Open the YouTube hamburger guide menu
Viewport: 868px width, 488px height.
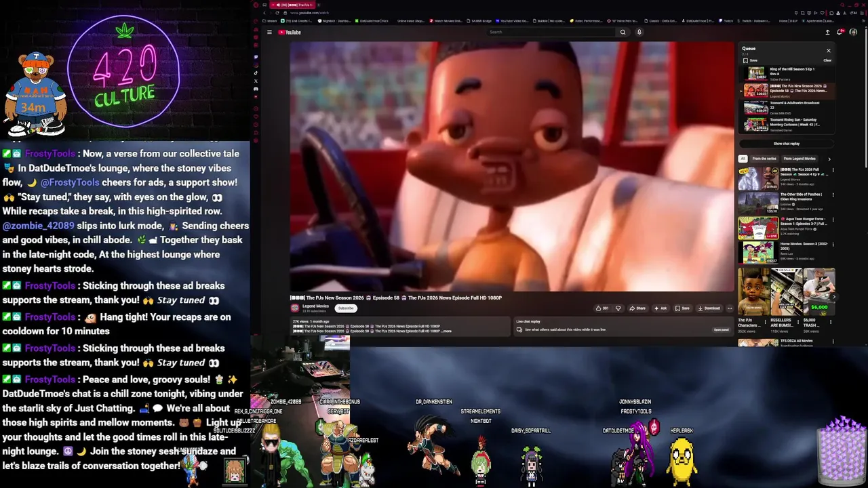point(269,32)
